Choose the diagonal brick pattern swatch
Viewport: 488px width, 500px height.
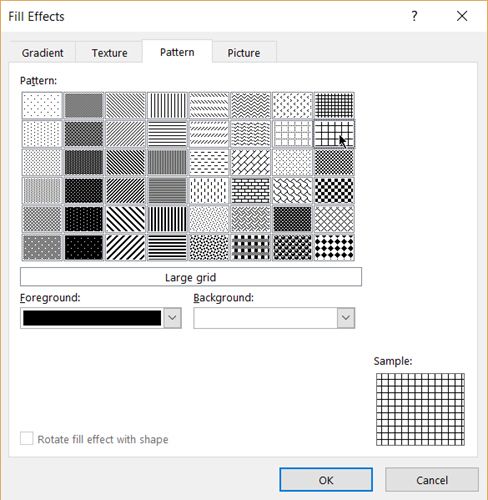(x=251, y=162)
